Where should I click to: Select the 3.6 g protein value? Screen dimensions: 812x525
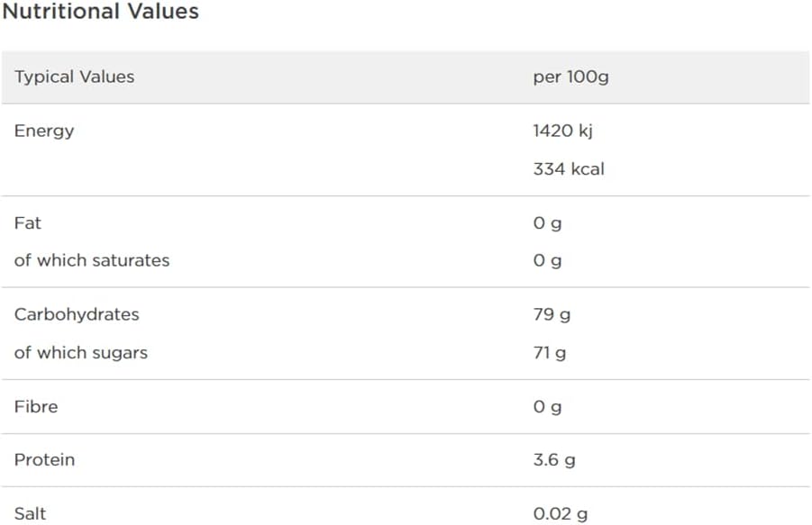[x=554, y=459]
